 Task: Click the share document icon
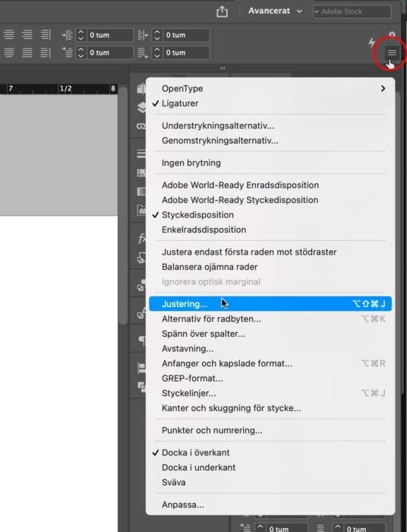coord(222,11)
